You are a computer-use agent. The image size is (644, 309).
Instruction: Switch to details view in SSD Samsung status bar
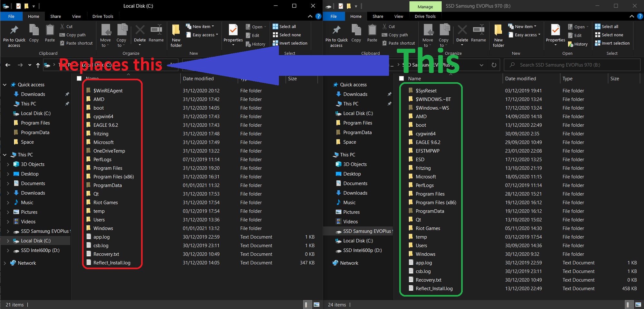(628, 304)
